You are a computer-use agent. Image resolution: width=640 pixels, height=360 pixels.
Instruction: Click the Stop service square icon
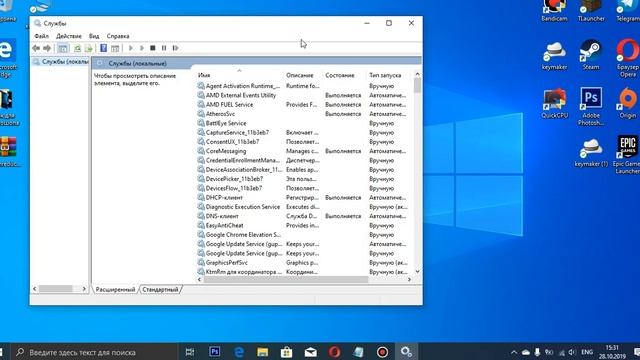(153, 48)
